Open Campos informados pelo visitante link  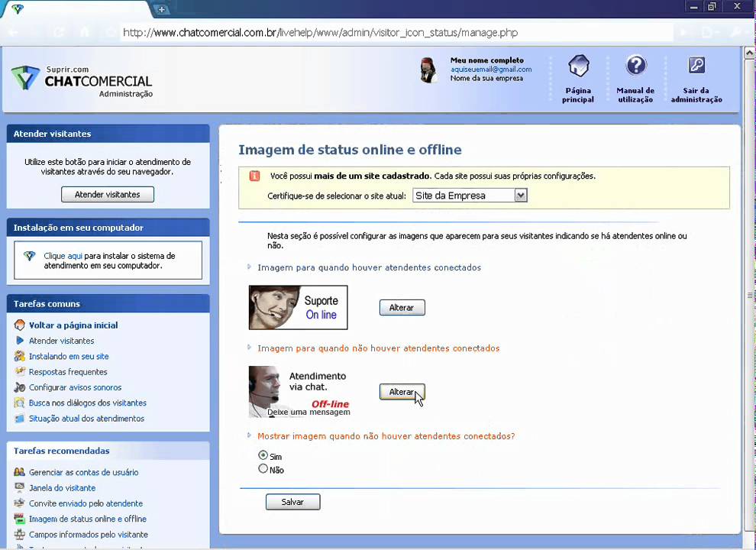[x=89, y=534]
